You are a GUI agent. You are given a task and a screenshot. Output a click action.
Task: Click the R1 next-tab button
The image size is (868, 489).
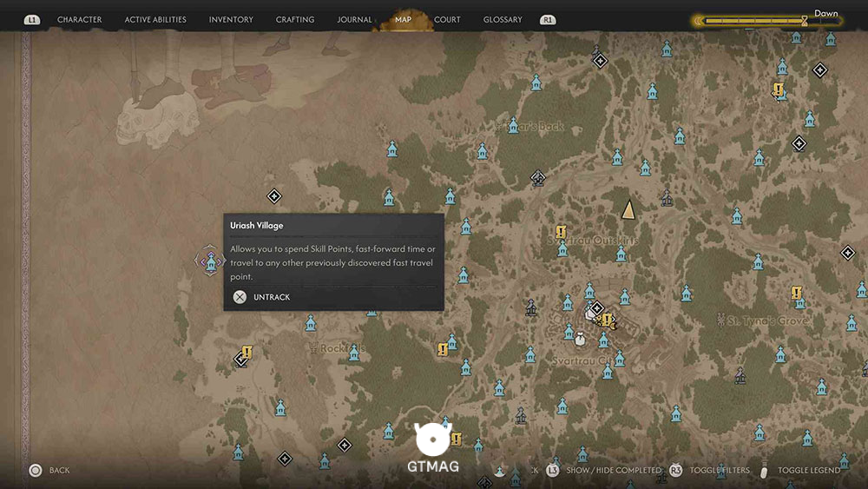548,20
